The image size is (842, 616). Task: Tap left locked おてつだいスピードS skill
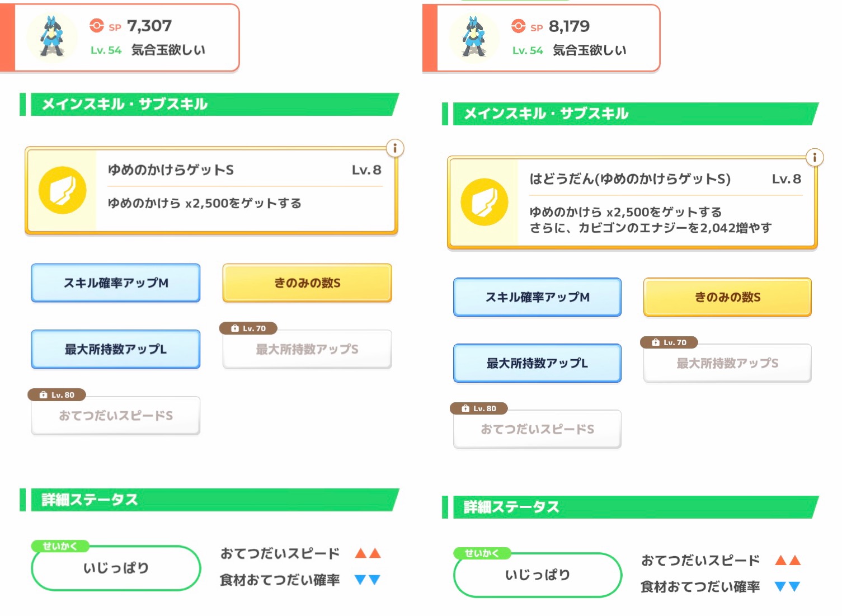coord(116,416)
